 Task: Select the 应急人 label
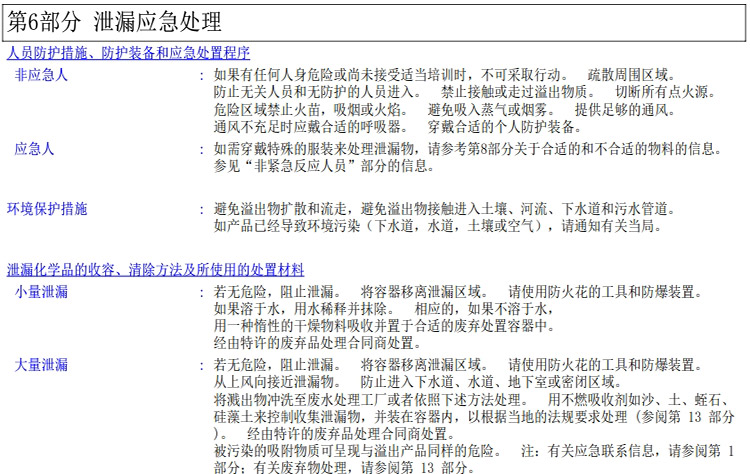tap(35, 148)
